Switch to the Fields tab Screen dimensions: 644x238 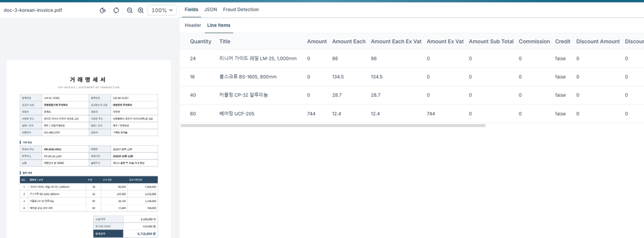coord(191,9)
